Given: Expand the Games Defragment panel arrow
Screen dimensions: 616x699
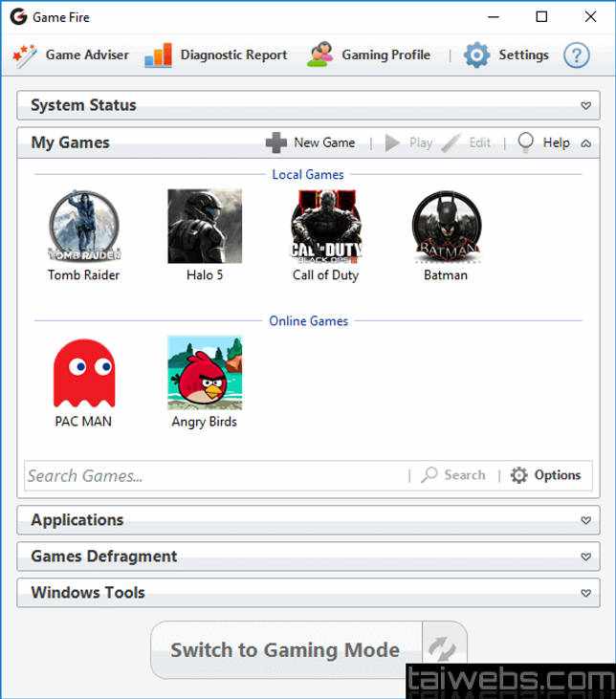Looking at the screenshot, I should point(585,557).
